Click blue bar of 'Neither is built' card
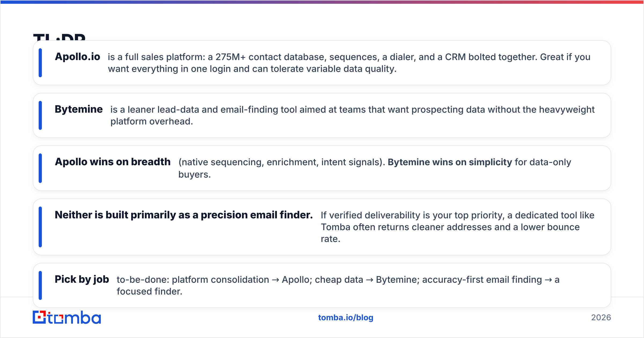Screen dimensions: 644x338 click(x=40, y=227)
